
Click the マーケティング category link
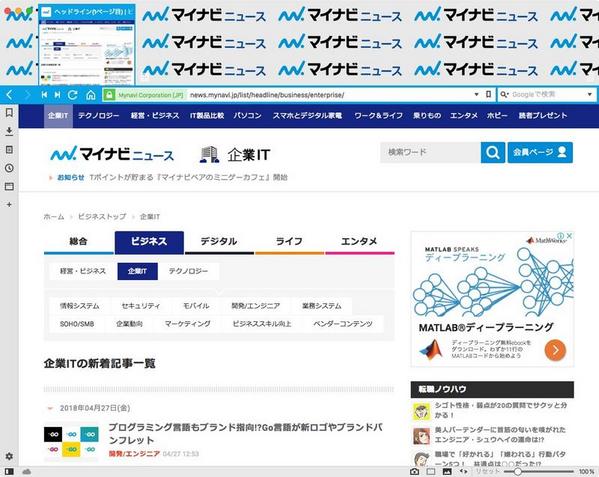point(188,324)
